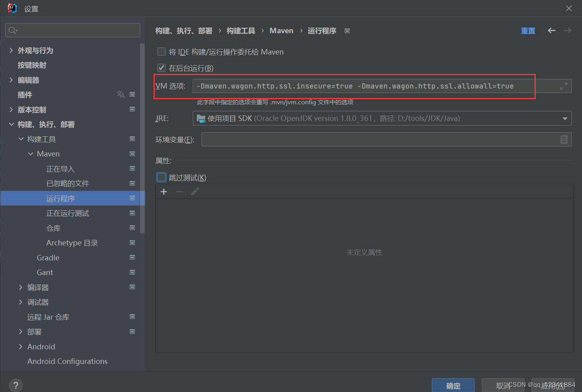The image size is (582, 392).
Task: Uncheck the 在后台运行 checkbox
Action: coord(161,68)
